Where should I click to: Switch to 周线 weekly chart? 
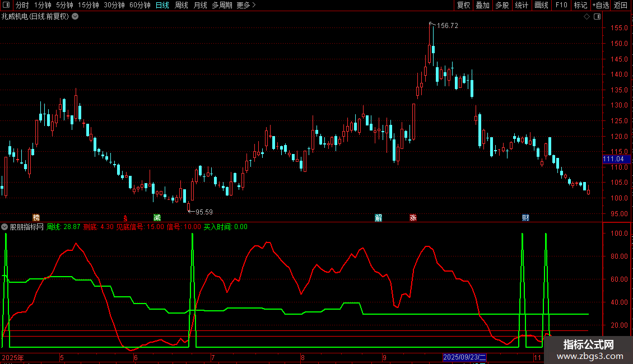[181, 5]
